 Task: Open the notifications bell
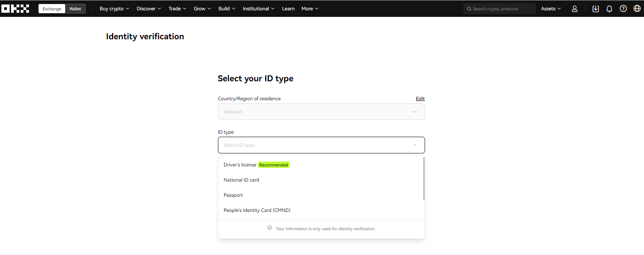click(x=610, y=9)
